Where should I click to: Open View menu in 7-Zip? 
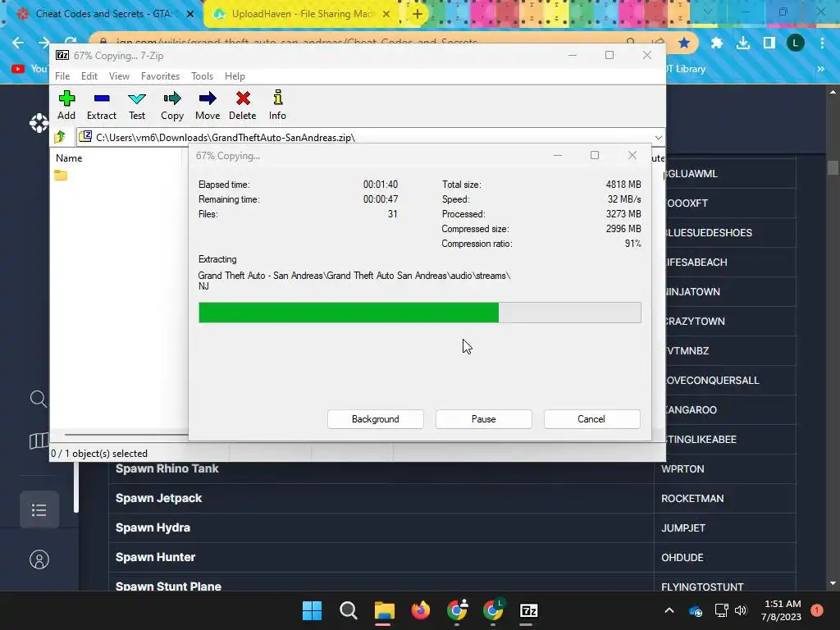pyautogui.click(x=119, y=76)
